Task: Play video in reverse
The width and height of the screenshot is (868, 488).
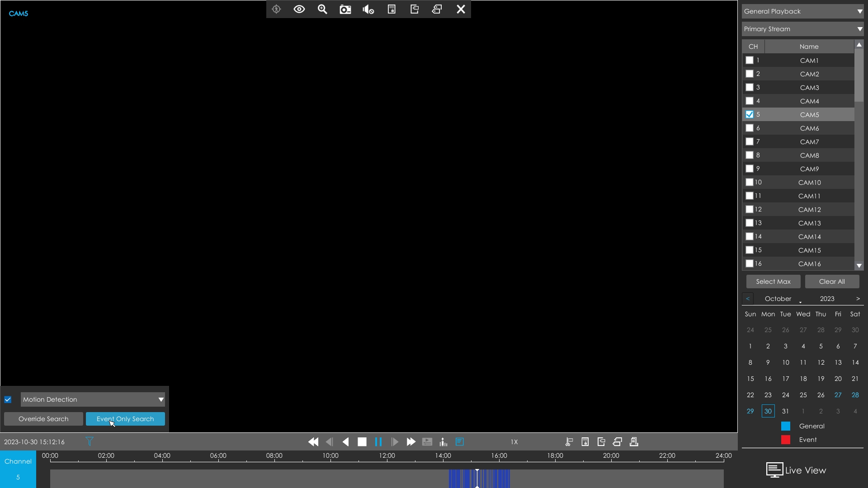Action: (x=346, y=442)
